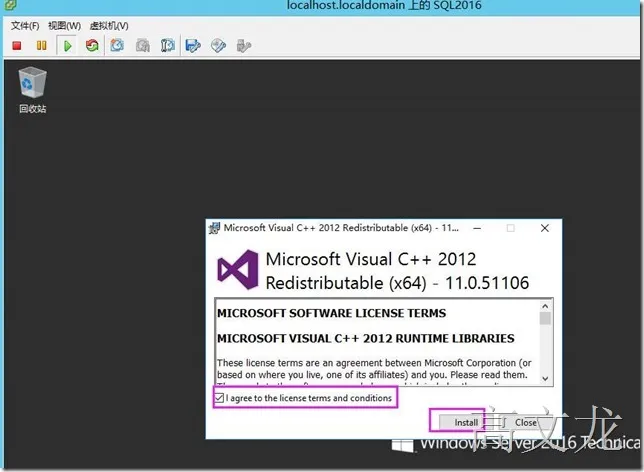644x472 pixels.
Task: Click the installer dialog title bar text
Action: point(341,228)
